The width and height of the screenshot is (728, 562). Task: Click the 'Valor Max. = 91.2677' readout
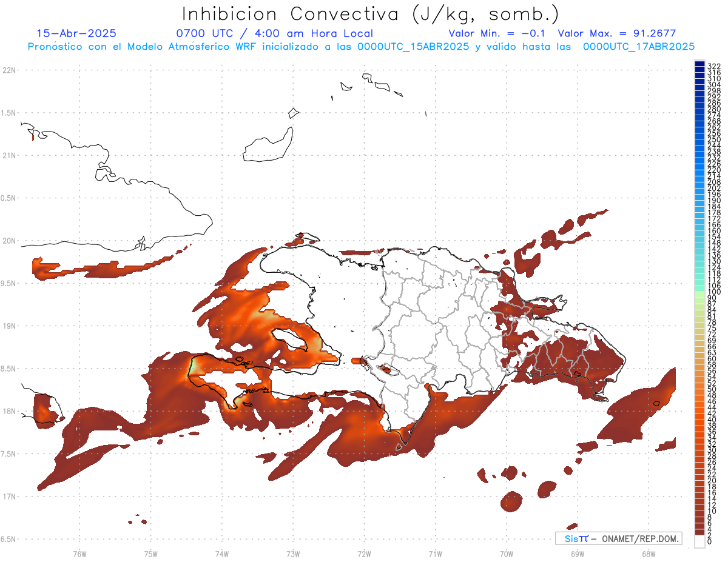click(616, 33)
